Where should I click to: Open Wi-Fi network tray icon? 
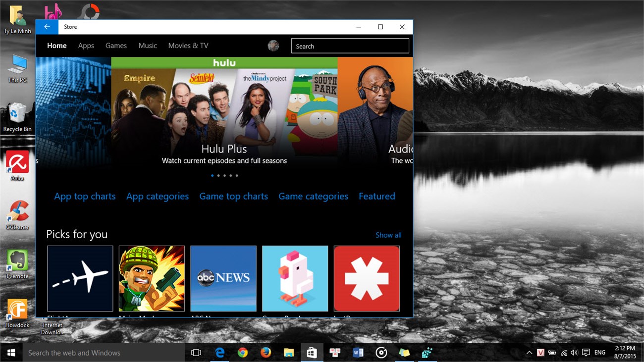click(x=564, y=353)
